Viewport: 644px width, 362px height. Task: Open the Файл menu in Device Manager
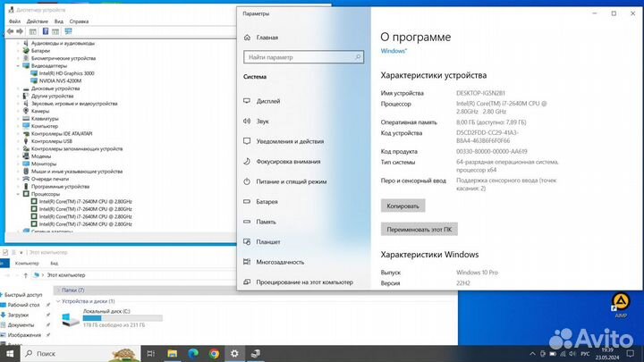tap(14, 21)
